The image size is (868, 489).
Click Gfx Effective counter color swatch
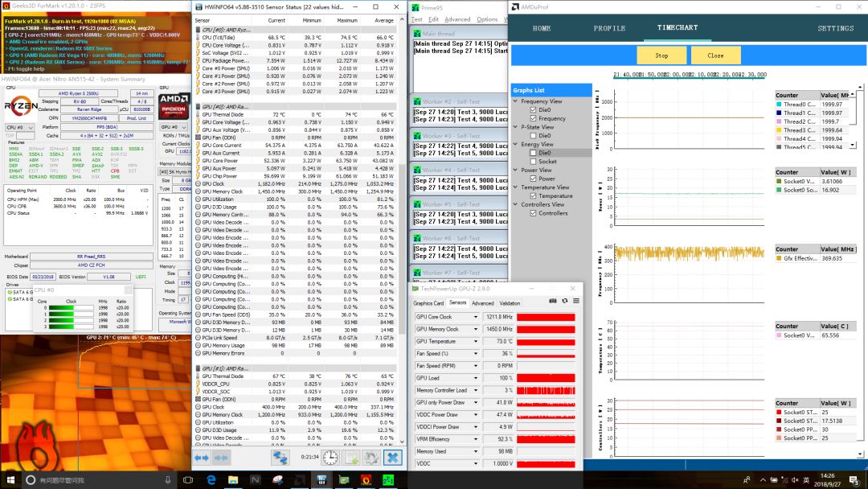click(779, 258)
